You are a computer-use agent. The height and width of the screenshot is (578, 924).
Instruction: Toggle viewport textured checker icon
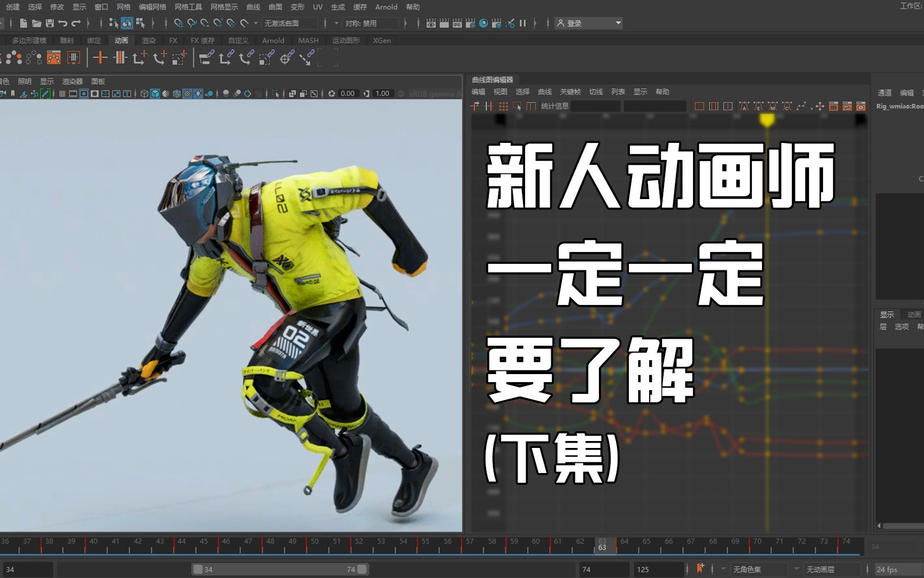pos(187,94)
